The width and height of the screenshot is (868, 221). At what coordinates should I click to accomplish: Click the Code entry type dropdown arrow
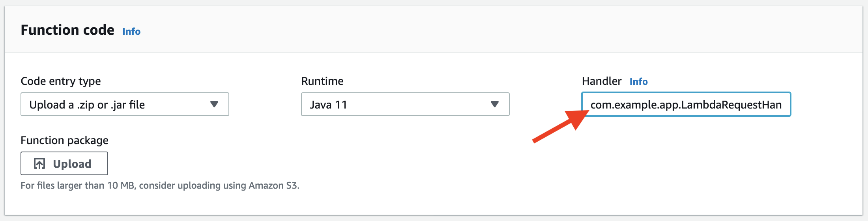point(214,104)
